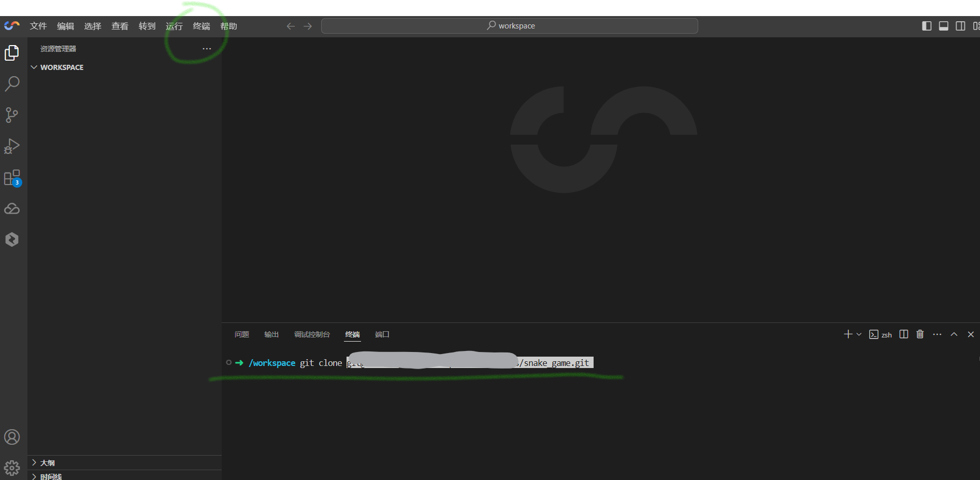Expand the 时间线 section
The height and width of the screenshot is (480, 980).
point(124,476)
